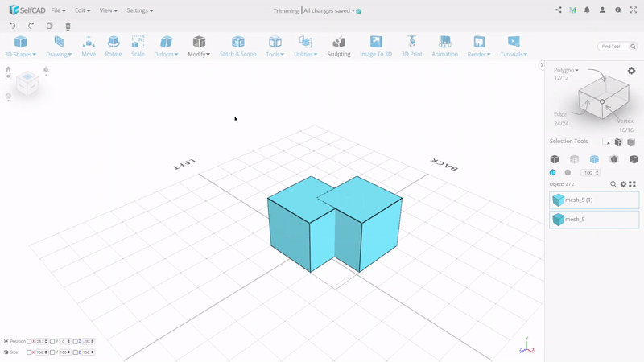Enable the Size Y checkbox
This screenshot has height=362, width=644.
pyautogui.click(x=52, y=352)
